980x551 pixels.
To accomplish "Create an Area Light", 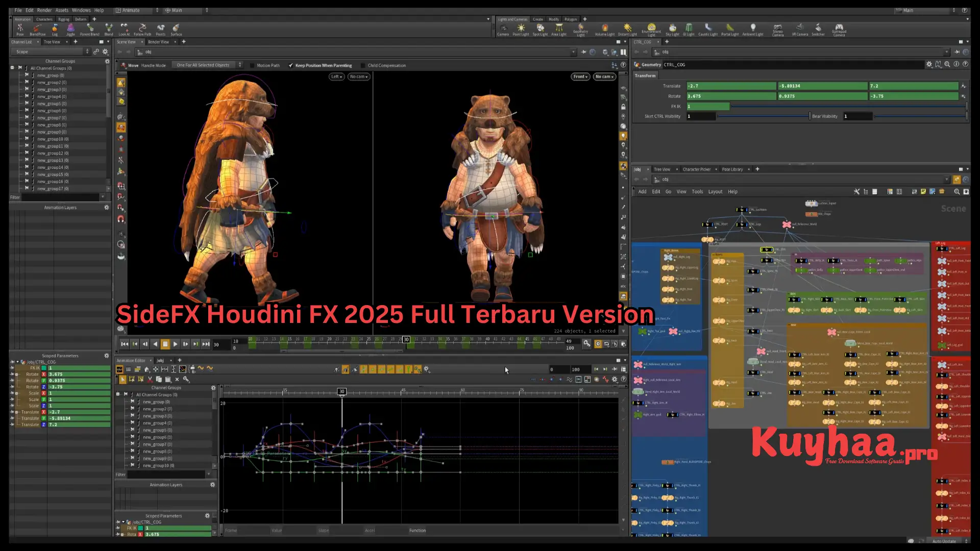I will point(559,29).
